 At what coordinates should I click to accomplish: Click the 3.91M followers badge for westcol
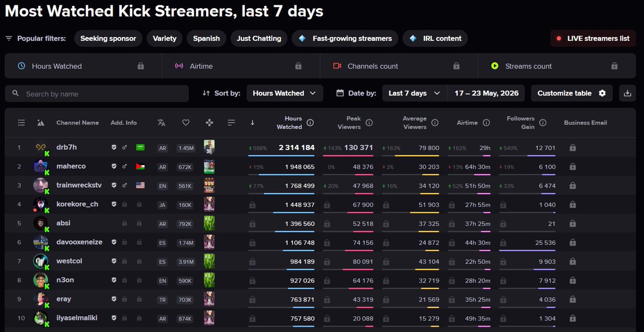click(x=186, y=261)
